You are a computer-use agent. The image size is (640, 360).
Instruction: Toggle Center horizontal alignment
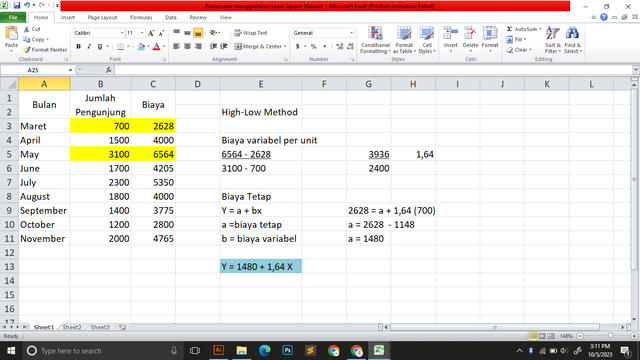point(187,47)
